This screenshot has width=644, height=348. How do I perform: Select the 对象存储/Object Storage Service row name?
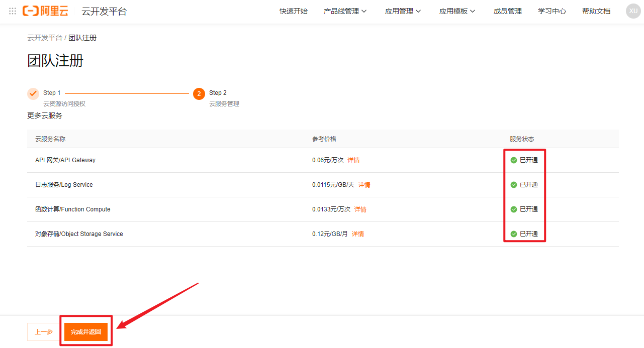pyautogui.click(x=79, y=234)
